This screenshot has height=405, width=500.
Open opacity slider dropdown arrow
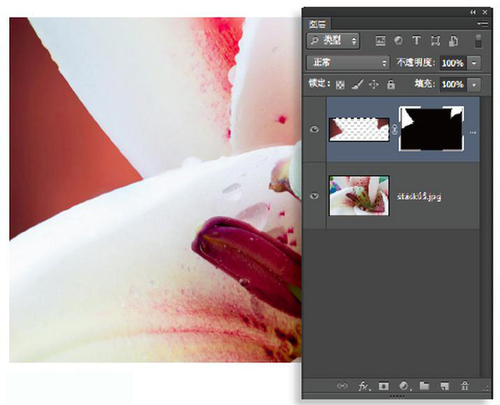point(474,63)
